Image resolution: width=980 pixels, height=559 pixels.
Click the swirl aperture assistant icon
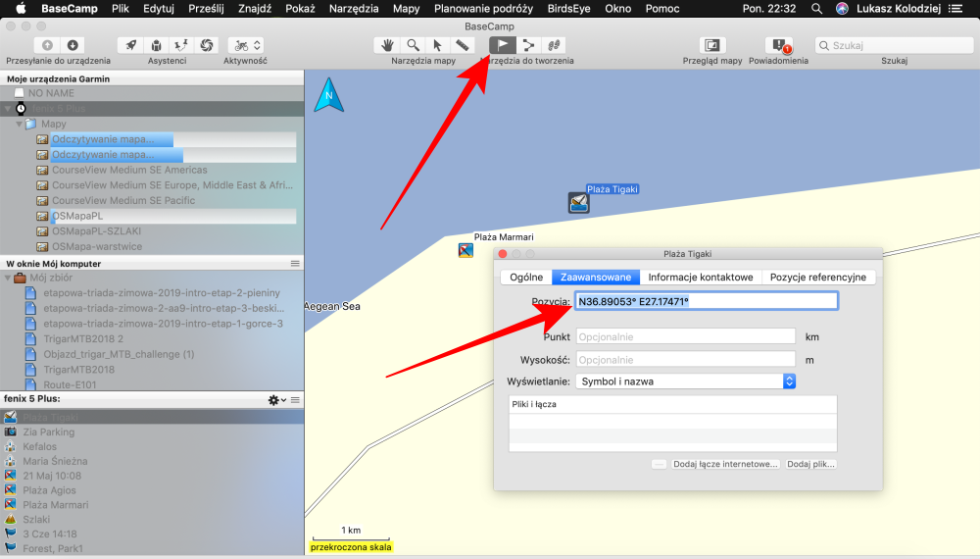(206, 45)
